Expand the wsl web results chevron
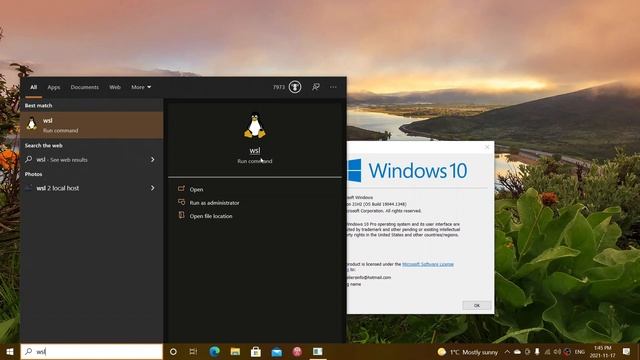 (153, 160)
